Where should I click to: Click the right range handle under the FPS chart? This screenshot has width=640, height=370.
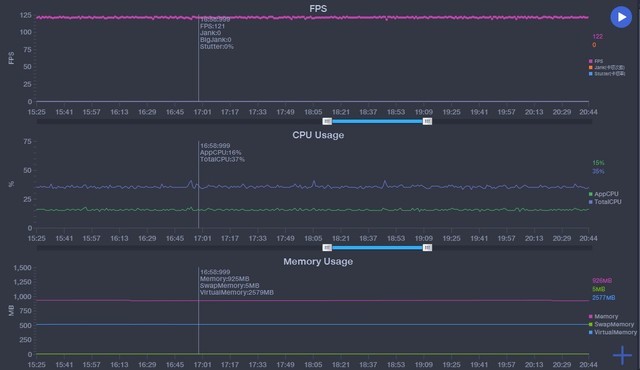tap(427, 121)
